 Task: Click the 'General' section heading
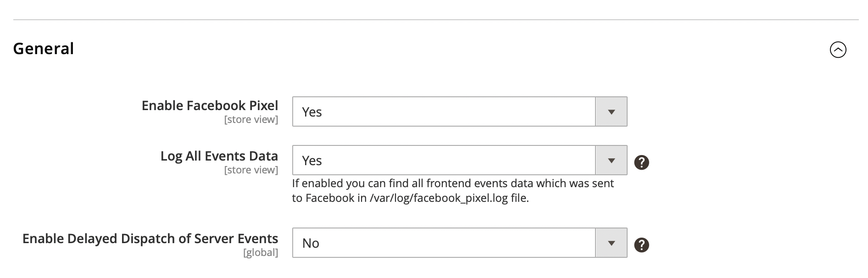(44, 49)
